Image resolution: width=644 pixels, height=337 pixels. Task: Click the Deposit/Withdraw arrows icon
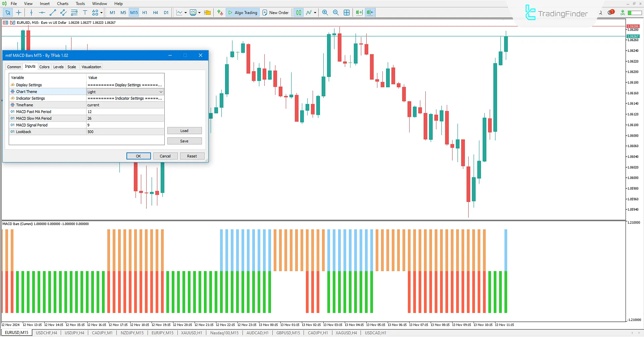(x=220, y=12)
